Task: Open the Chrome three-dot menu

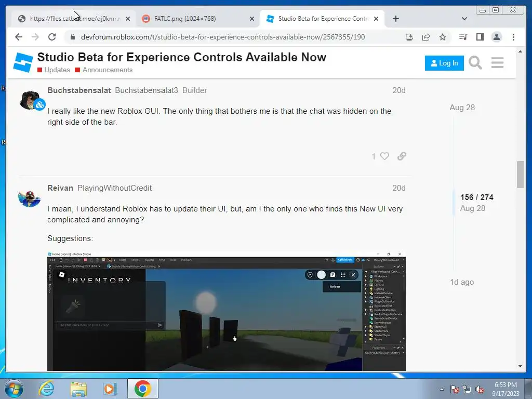Action: (x=513, y=37)
